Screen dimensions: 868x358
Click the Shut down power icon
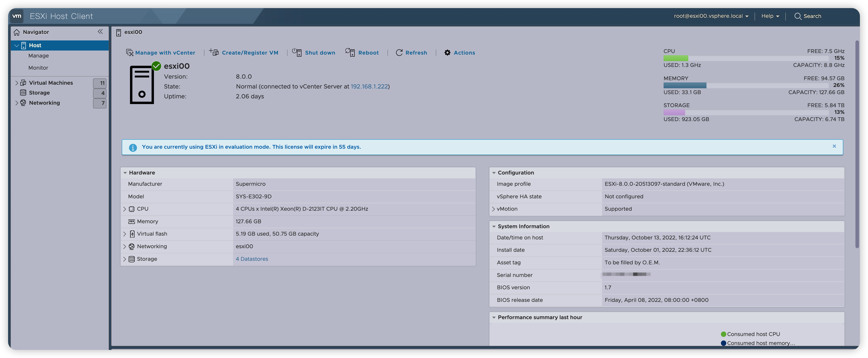297,52
